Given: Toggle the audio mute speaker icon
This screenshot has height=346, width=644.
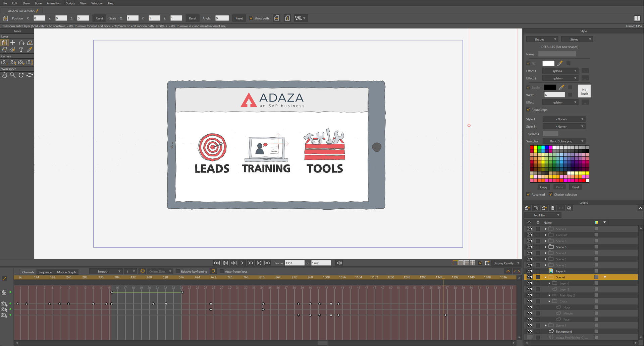Looking at the screenshot, I should pyautogui.click(x=339, y=263).
